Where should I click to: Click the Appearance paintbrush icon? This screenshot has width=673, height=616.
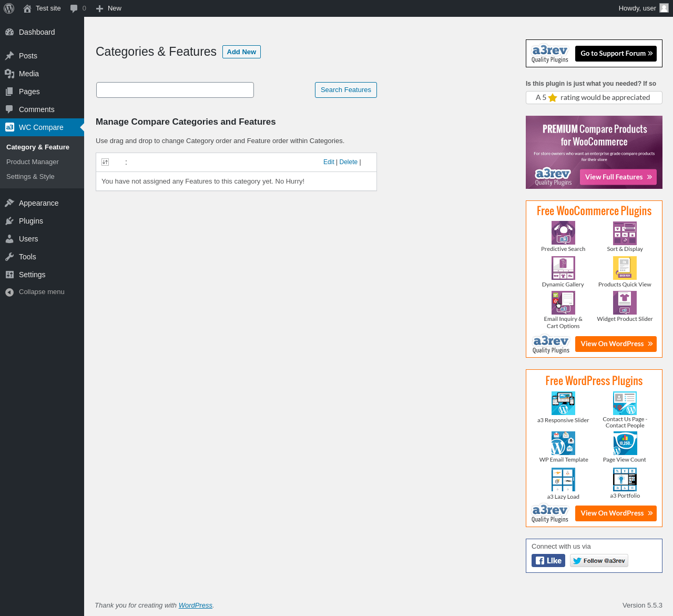9,203
